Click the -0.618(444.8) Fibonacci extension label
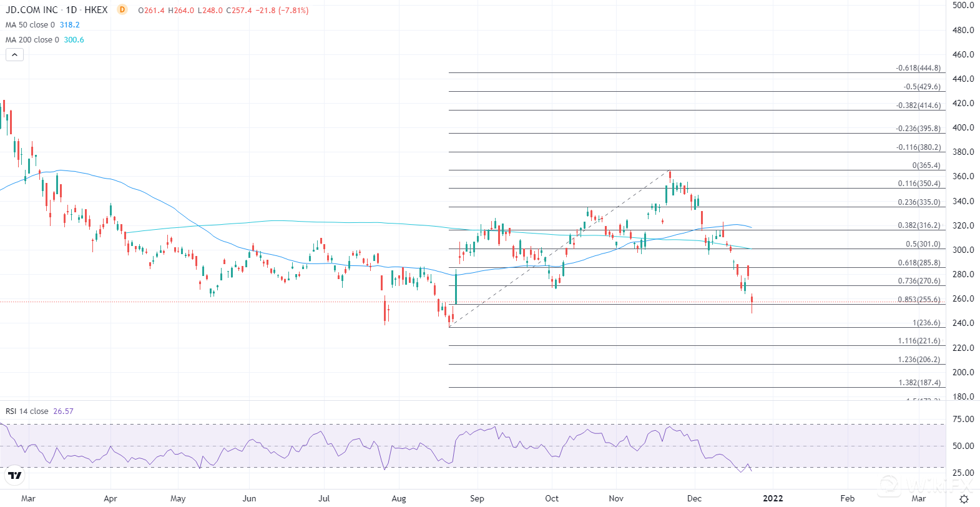Viewport: 980px width, 507px height. tap(918, 68)
